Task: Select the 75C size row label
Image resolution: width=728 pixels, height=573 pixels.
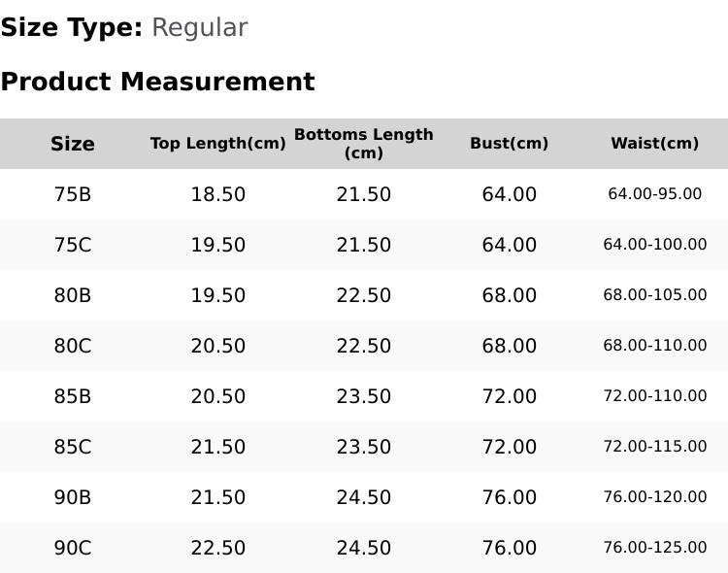Action: tap(73, 245)
